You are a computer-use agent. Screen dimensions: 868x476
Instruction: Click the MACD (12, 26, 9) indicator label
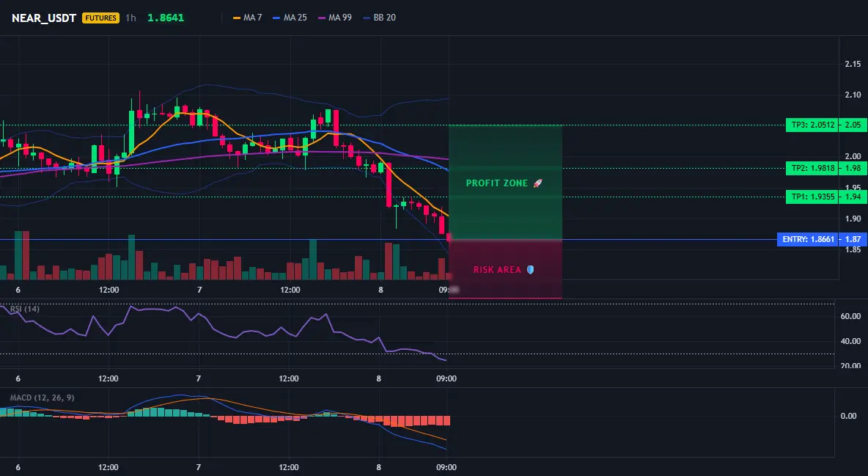tap(42, 398)
